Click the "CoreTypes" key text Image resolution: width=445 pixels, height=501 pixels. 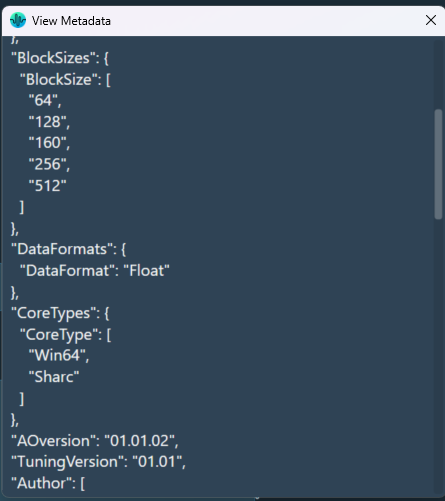click(56, 313)
